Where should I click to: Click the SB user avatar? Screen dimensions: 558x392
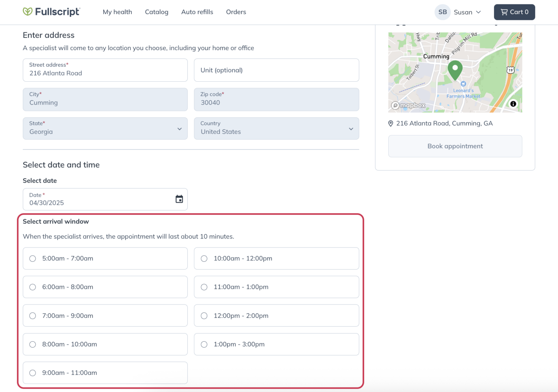pos(442,12)
